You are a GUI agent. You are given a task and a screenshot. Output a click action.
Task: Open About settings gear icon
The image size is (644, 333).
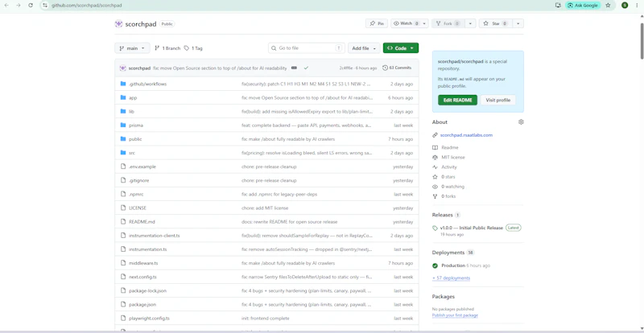[521, 122]
